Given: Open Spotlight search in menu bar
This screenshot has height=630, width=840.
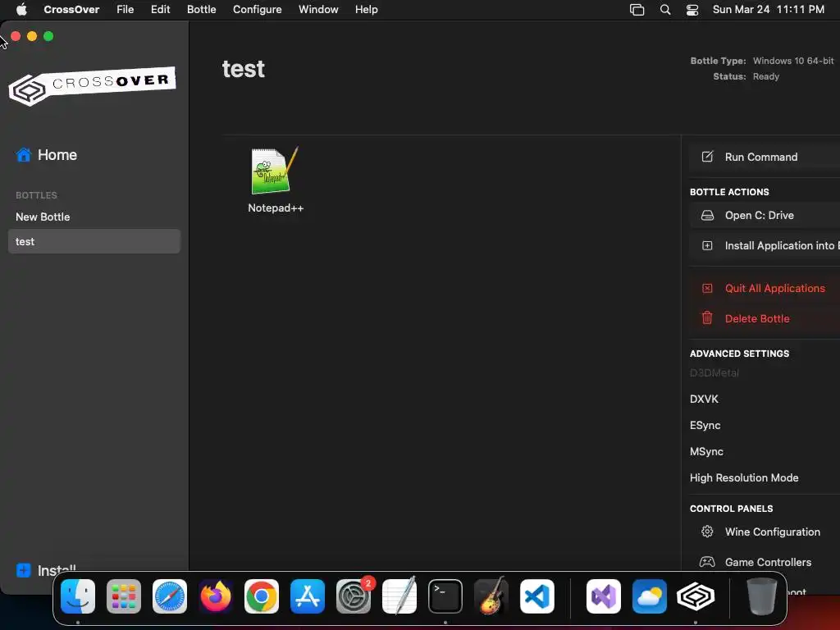Looking at the screenshot, I should coord(664,10).
